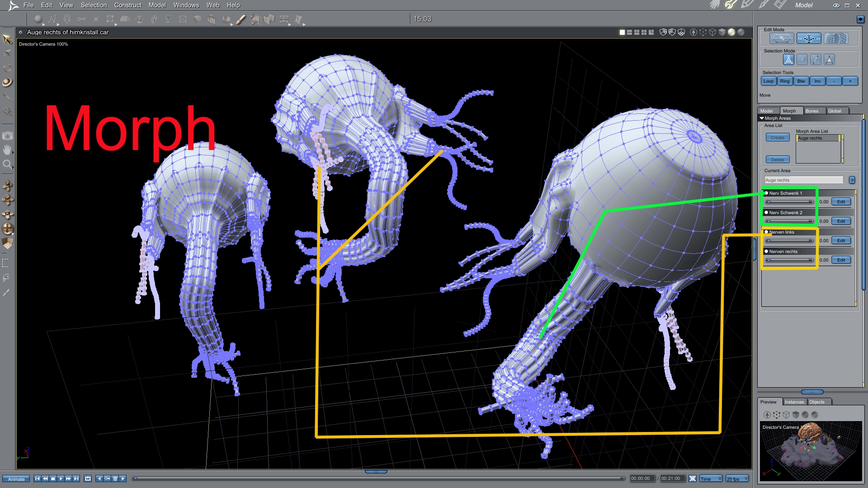Screen dimensions: 868x488
Task: Pick the Rotate tool in left toolbar
Action: tap(7, 68)
